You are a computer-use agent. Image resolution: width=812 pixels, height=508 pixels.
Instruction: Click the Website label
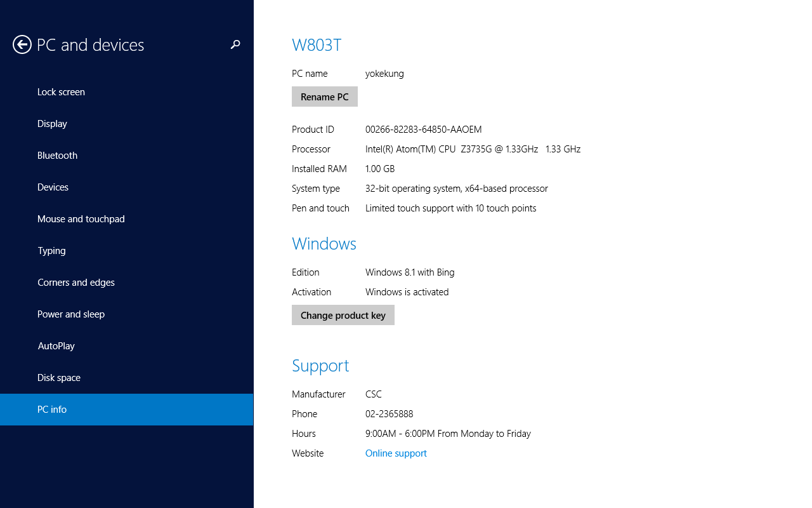tap(308, 453)
